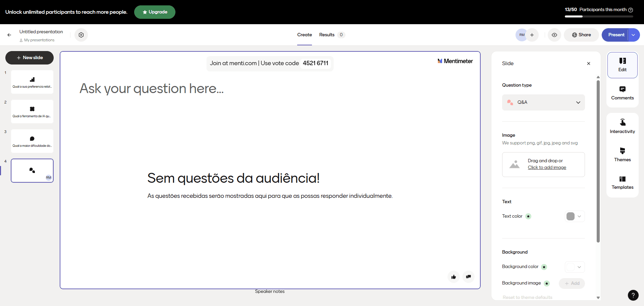Click the Upgrade button

click(x=155, y=12)
